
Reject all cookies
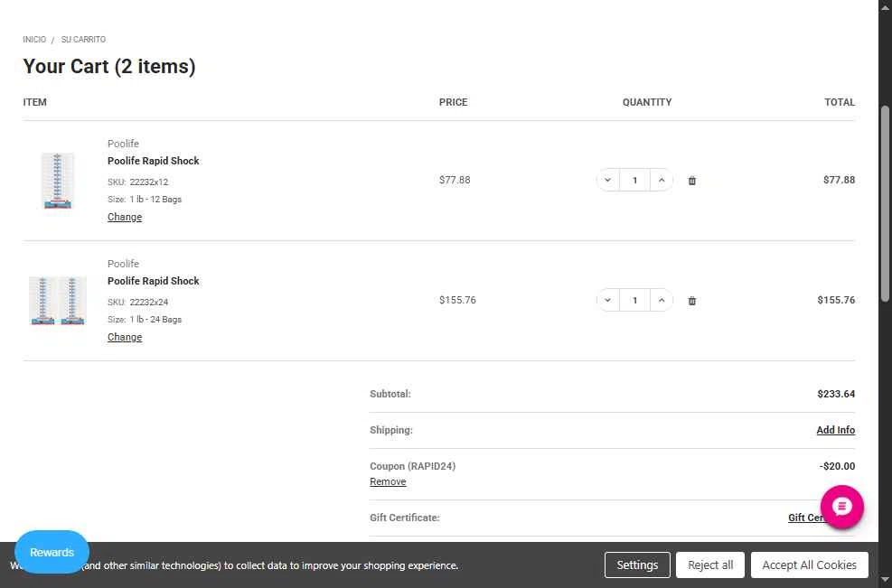tap(710, 565)
